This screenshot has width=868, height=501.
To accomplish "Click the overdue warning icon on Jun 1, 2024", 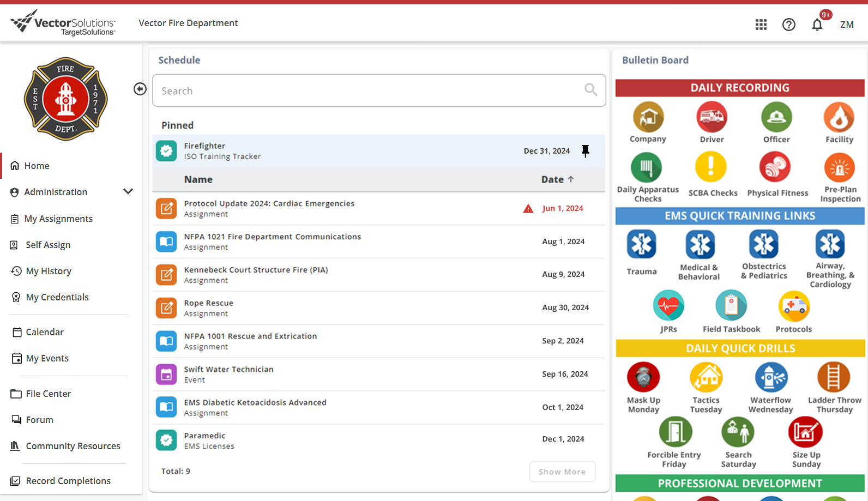I will coord(528,209).
